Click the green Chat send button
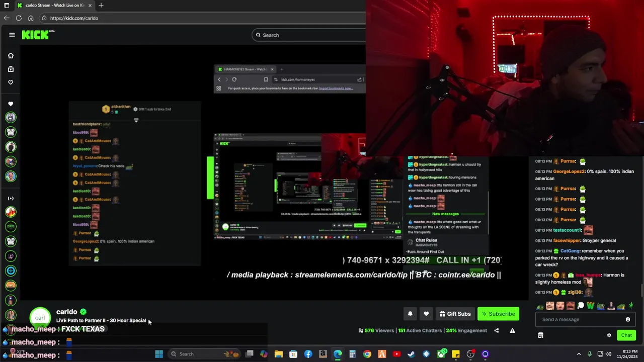Viewport: 644px width, 362px height. pos(626,335)
